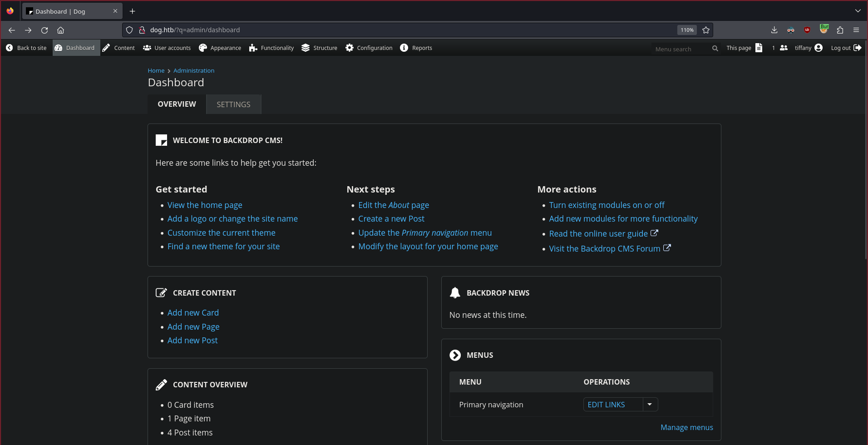Reset the 110% zoom level badge
Image resolution: width=868 pixels, height=445 pixels.
tap(687, 30)
